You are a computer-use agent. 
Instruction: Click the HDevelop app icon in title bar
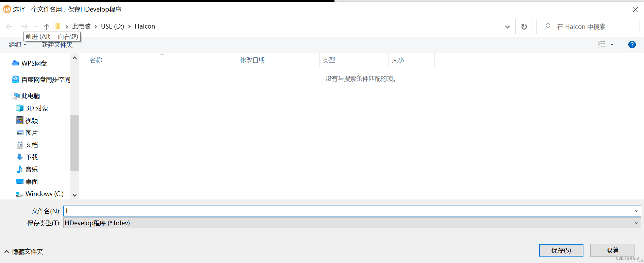pyautogui.click(x=7, y=10)
